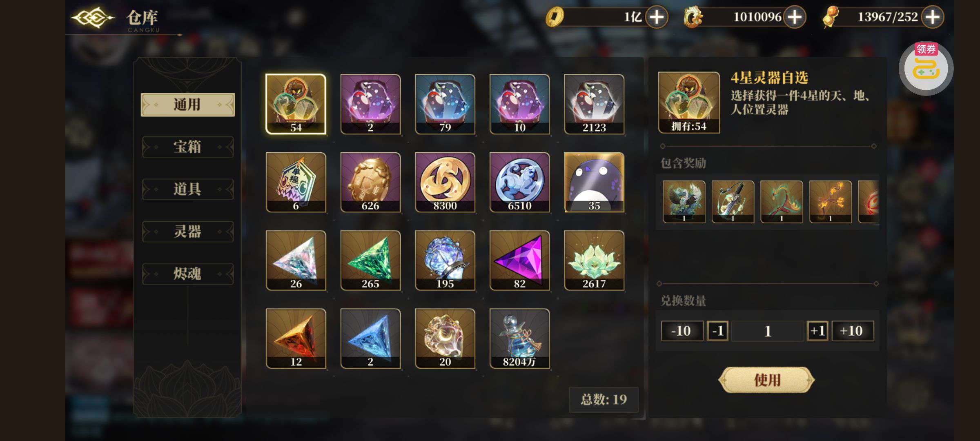
Task: Open the 烬魂 category tab
Action: pyautogui.click(x=187, y=274)
